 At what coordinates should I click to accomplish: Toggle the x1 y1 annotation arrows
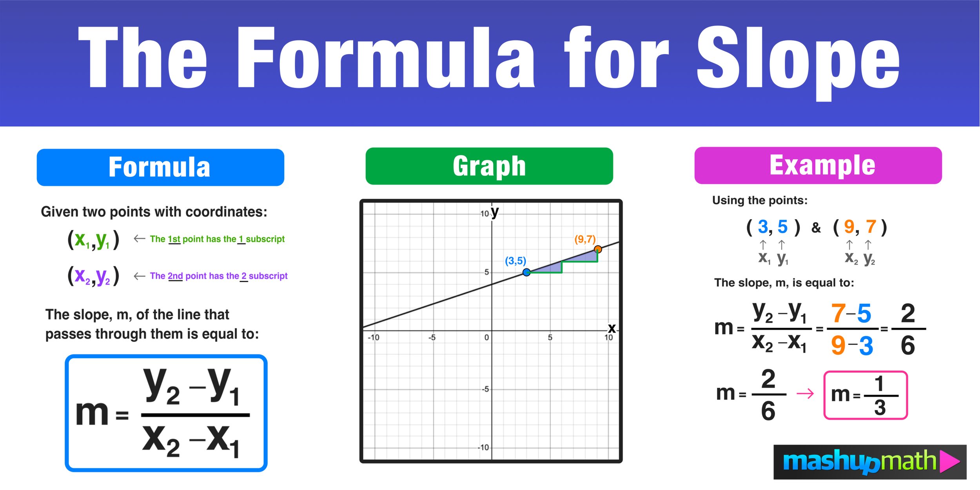[x=2, y=3]
